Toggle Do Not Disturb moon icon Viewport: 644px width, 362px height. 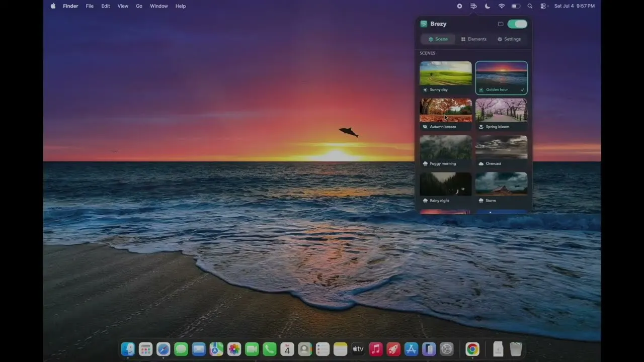tap(488, 6)
